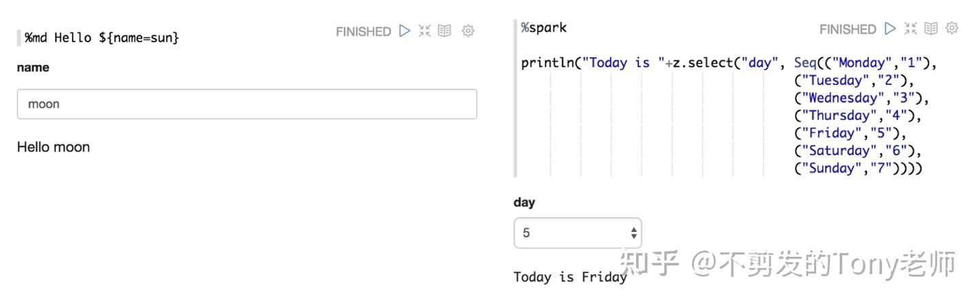Image resolution: width=980 pixels, height=307 pixels.
Task: Run the %spark paragraph
Action: click(890, 29)
